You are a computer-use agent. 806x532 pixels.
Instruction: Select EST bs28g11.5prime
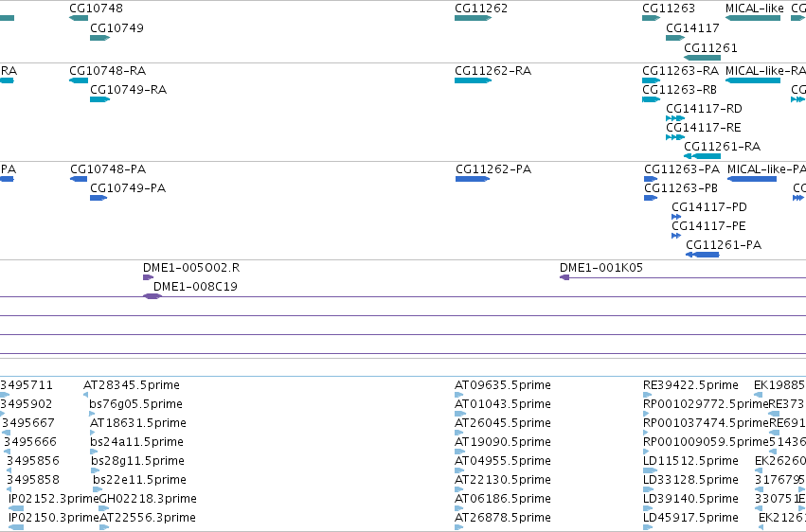click(137, 462)
